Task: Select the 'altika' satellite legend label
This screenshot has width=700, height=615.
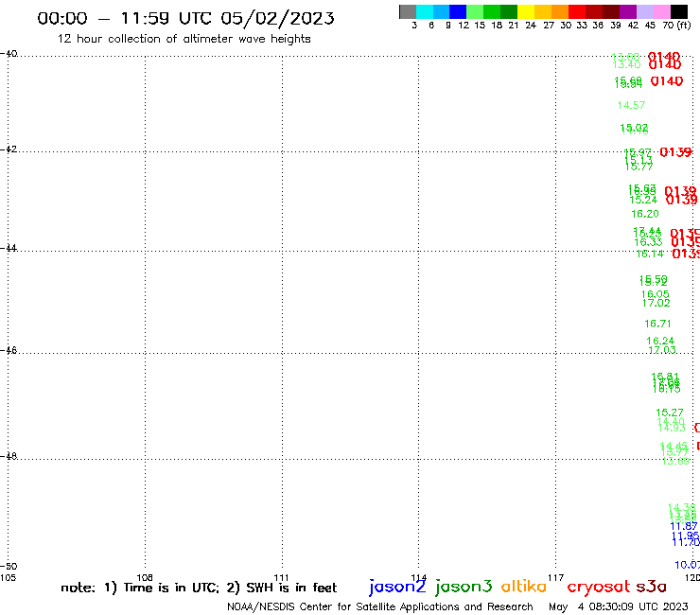Action: tap(524, 587)
